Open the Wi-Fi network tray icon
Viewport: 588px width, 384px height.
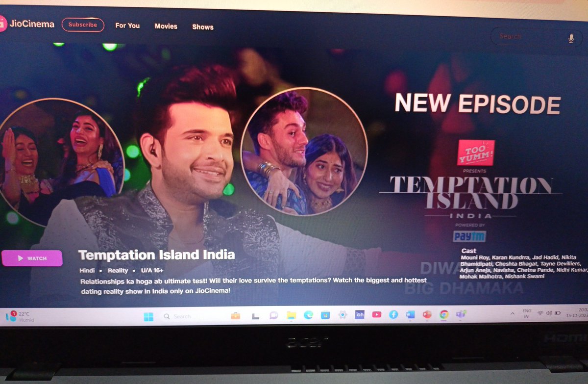(540, 313)
